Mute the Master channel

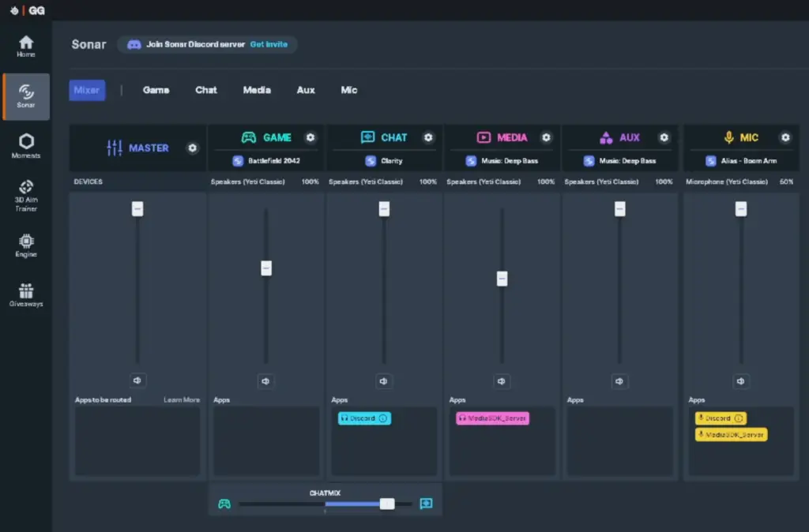(137, 380)
